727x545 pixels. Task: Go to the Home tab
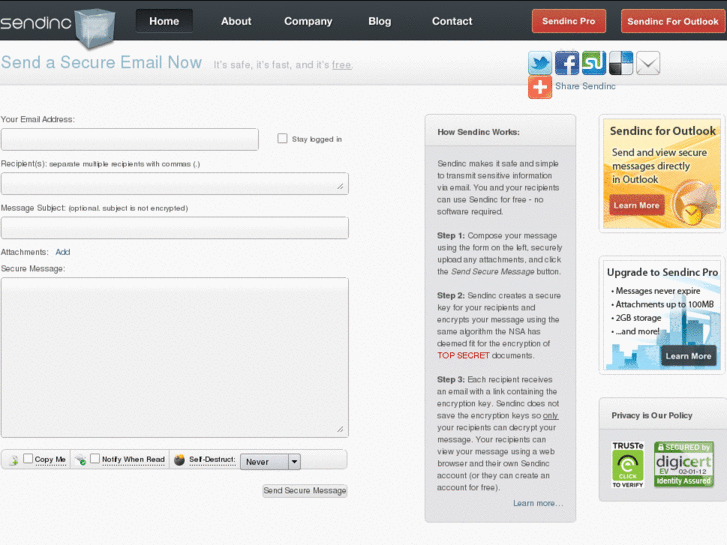pyautogui.click(x=164, y=21)
